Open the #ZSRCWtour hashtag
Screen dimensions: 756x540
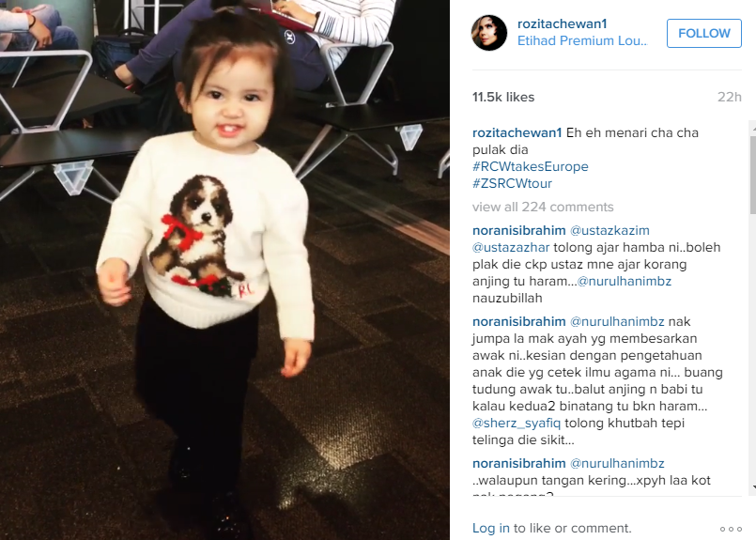[x=512, y=183]
